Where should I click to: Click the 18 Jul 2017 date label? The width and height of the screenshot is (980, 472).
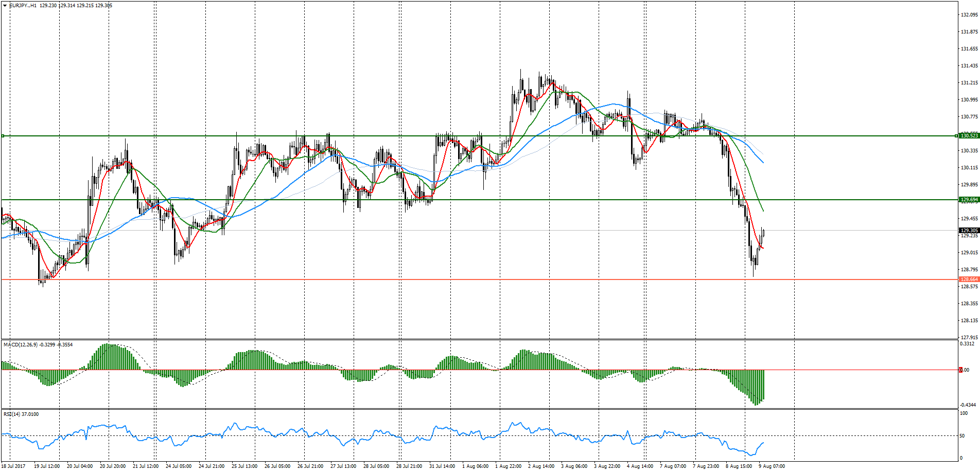point(13,466)
